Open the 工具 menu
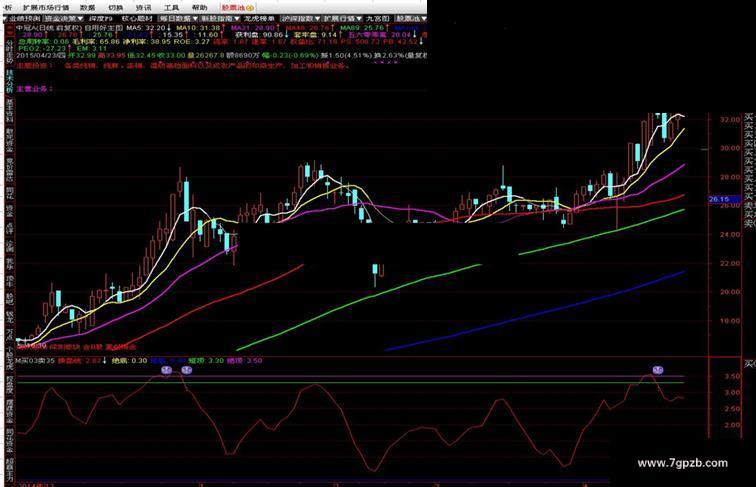 coord(171,8)
